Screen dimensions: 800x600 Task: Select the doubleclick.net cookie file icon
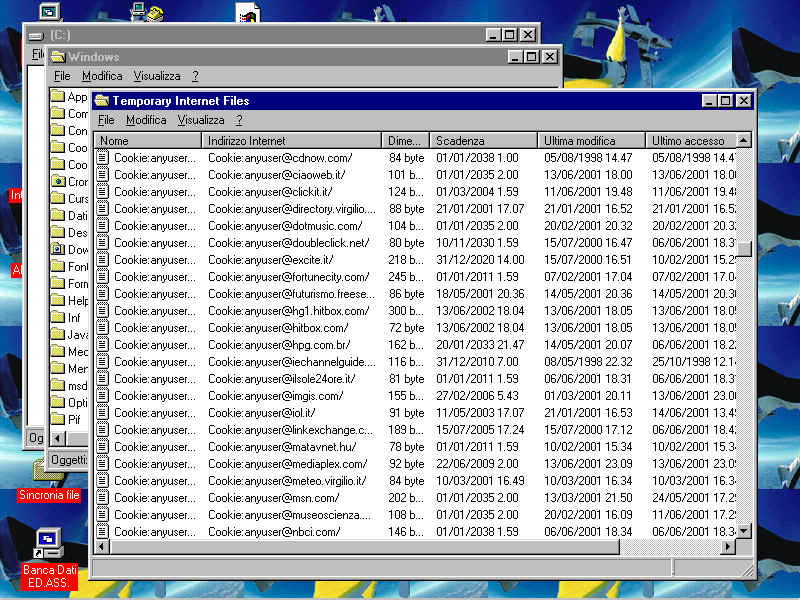(x=103, y=243)
